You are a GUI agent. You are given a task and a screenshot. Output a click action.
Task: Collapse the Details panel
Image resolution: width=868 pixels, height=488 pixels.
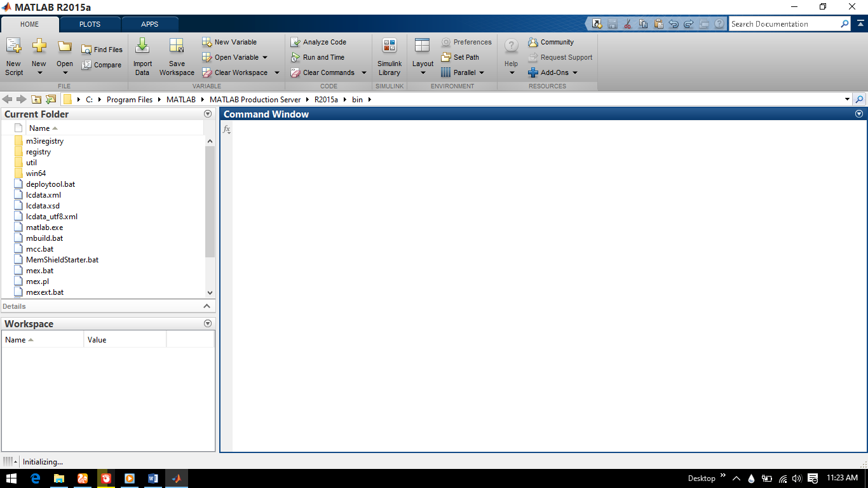207,306
